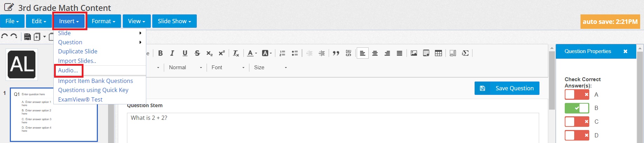Click the icon left of the sigma icon
Image resolution: width=644 pixels, height=143 pixels.
point(453,53)
